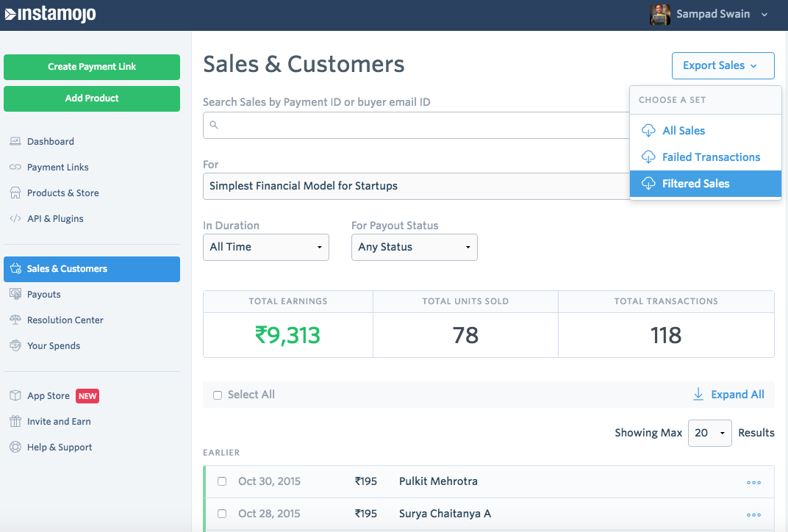Change the max results count dropdown
Viewport: 788px width, 532px height.
tap(709, 433)
